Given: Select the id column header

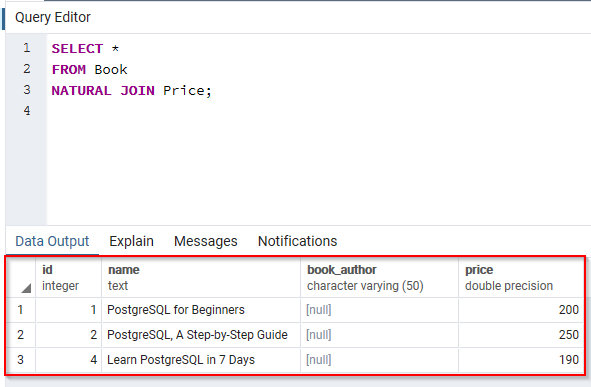Looking at the screenshot, I should (x=69, y=278).
